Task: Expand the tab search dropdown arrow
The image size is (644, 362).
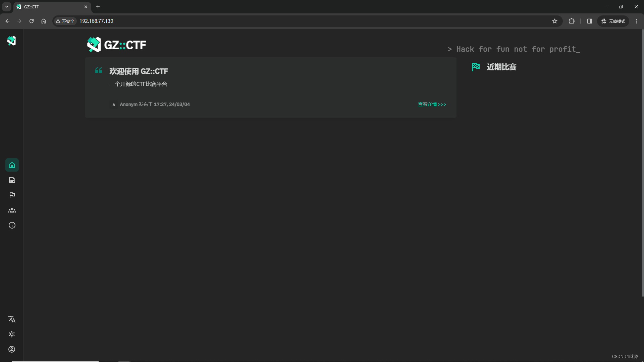Action: (x=7, y=7)
